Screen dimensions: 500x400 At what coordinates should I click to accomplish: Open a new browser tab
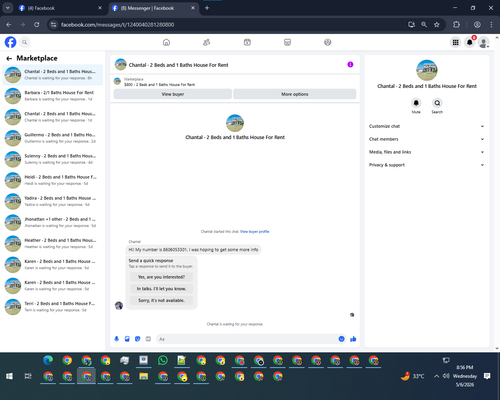[x=207, y=8]
